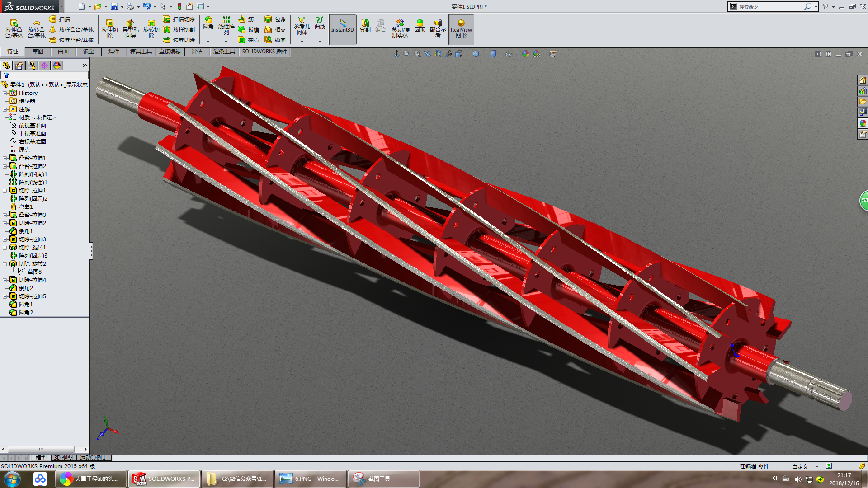Click the save icon in the top toolbar
The width and height of the screenshot is (868, 488).
(x=114, y=6)
